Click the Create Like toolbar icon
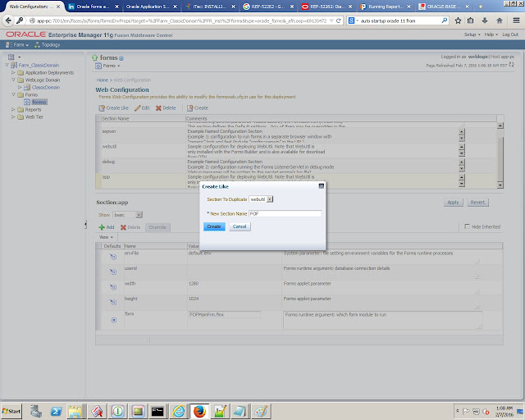The height and width of the screenshot is (420, 525). tap(102, 108)
